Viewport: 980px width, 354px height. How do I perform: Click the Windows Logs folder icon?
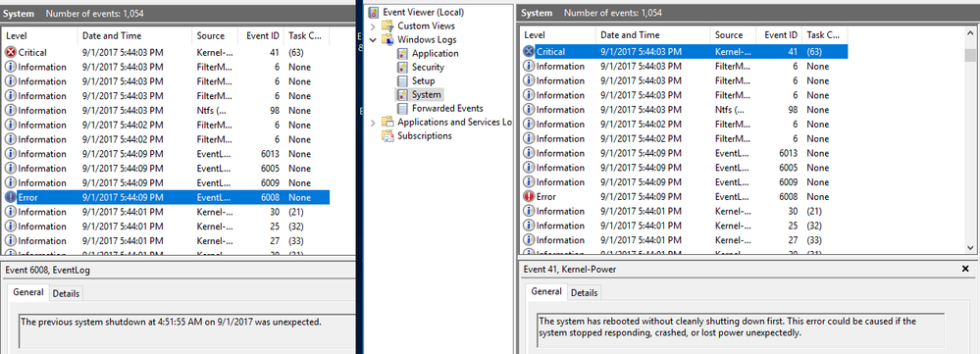tap(388, 39)
